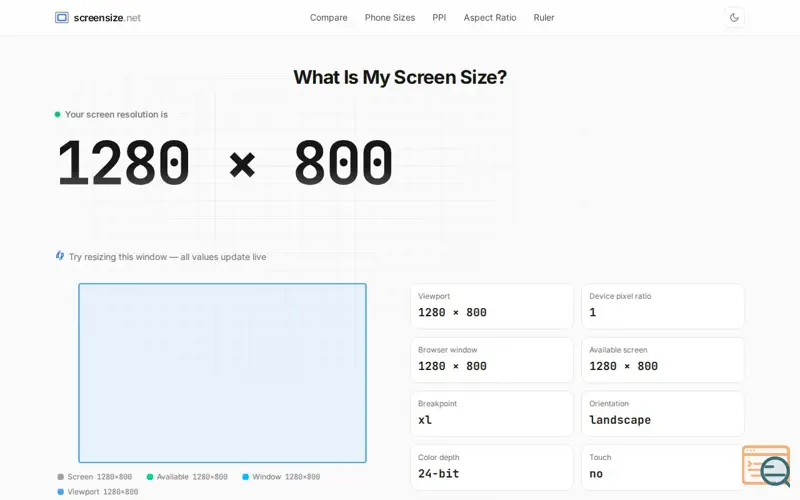The width and height of the screenshot is (800, 500).
Task: Click the blue resize arrows icon
Action: click(60, 256)
